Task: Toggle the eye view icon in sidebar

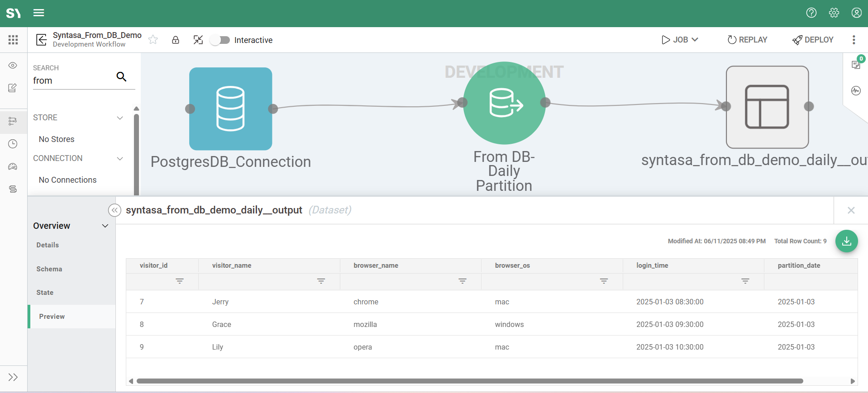Action: click(x=13, y=66)
